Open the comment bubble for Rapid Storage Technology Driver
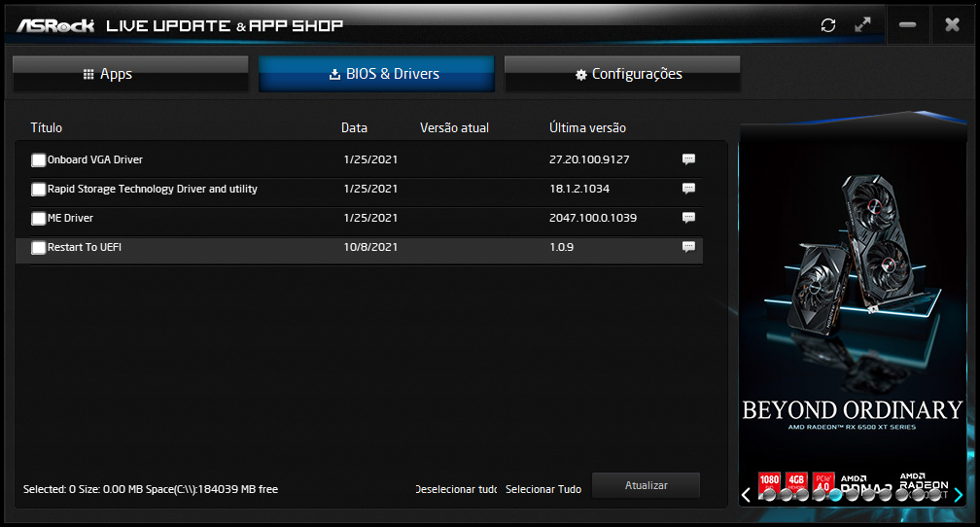This screenshot has height=527, width=980. [x=688, y=189]
